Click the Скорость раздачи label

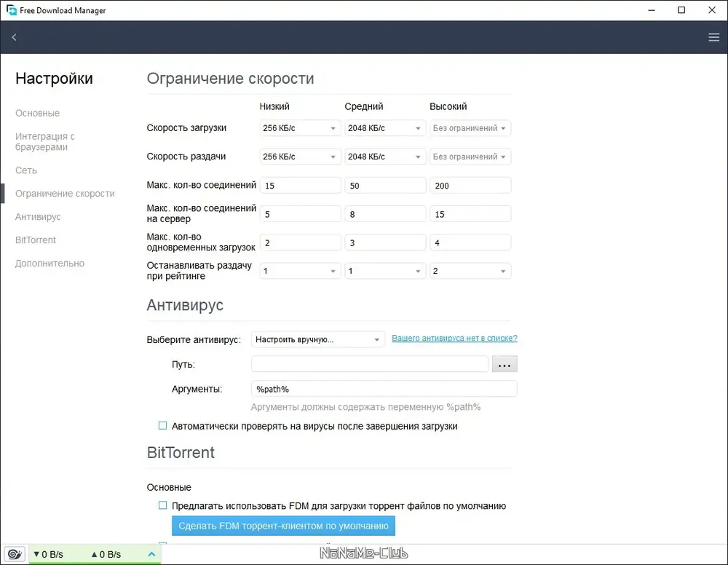[186, 157]
